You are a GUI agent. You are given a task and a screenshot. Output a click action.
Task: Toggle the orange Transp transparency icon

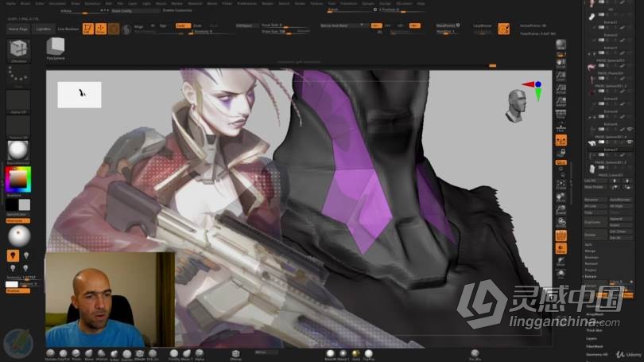click(x=561, y=248)
